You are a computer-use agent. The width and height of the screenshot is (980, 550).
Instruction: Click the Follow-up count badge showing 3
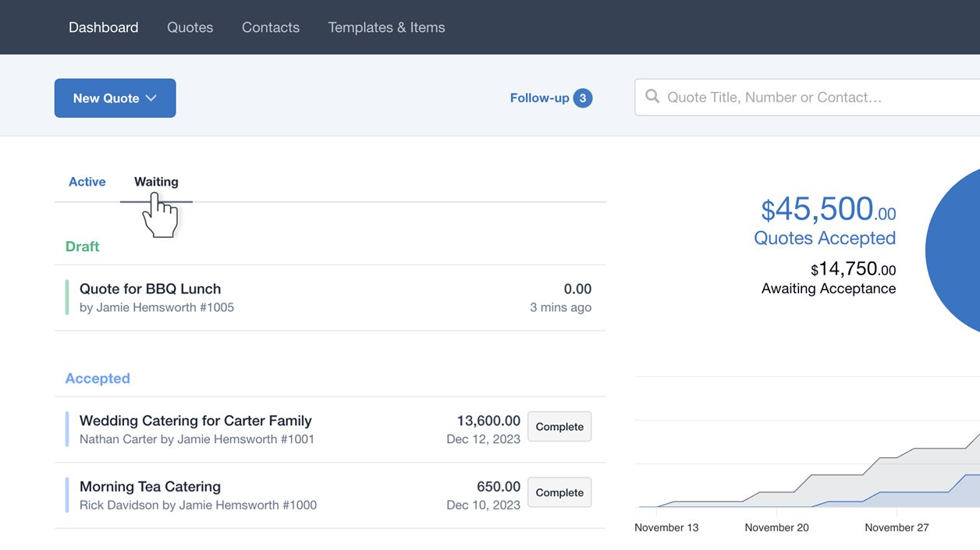click(x=583, y=98)
